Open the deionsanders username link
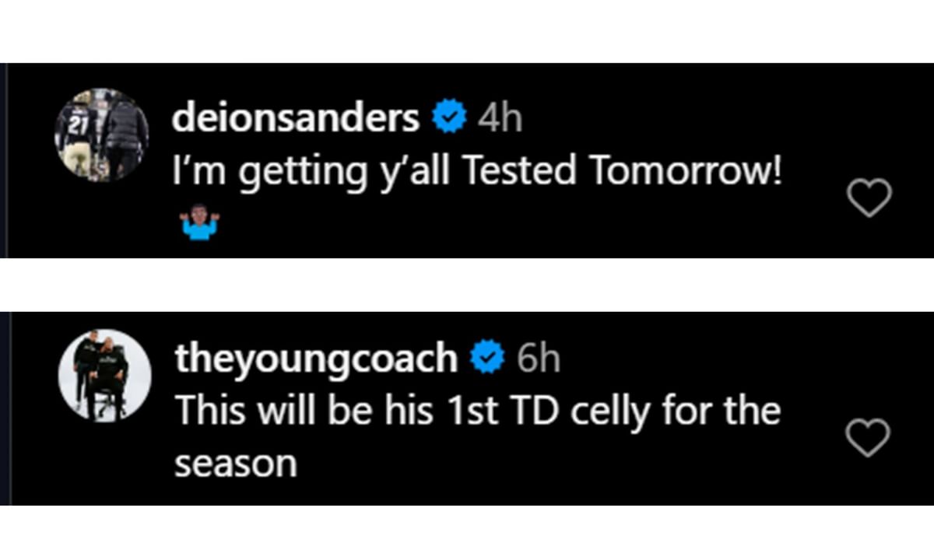Viewport: 934px width, 560px height. point(296,120)
